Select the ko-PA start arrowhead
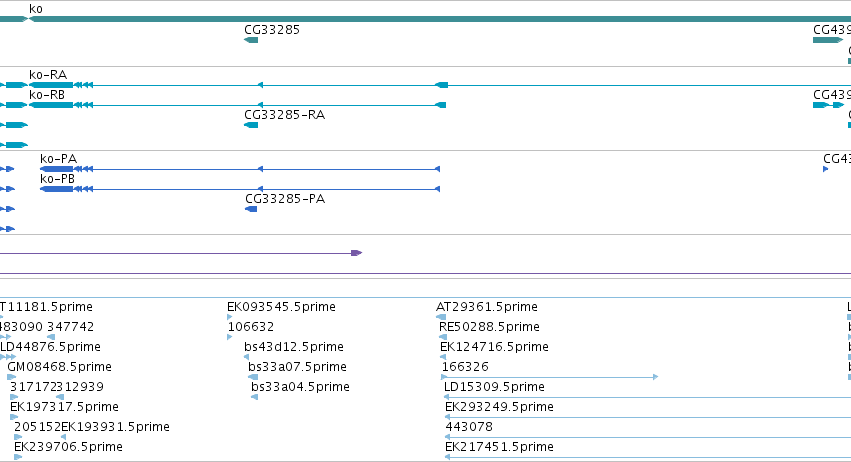851x462 pixels. 437,169
